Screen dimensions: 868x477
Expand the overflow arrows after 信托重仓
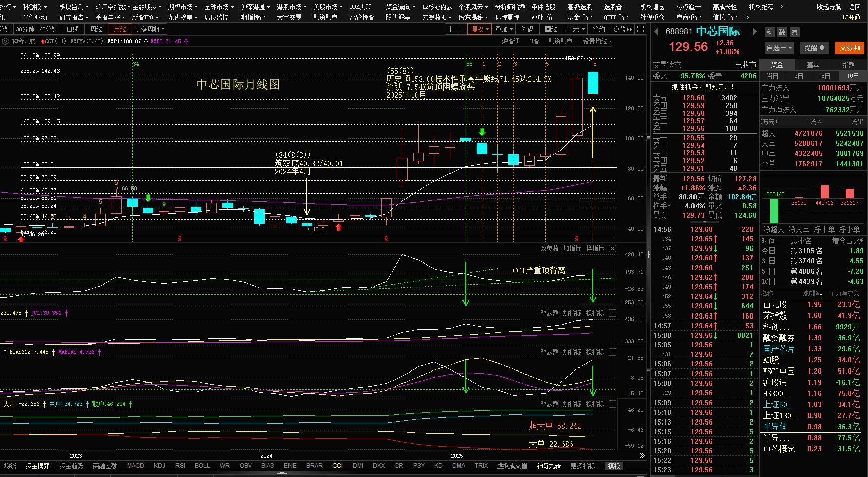click(746, 17)
